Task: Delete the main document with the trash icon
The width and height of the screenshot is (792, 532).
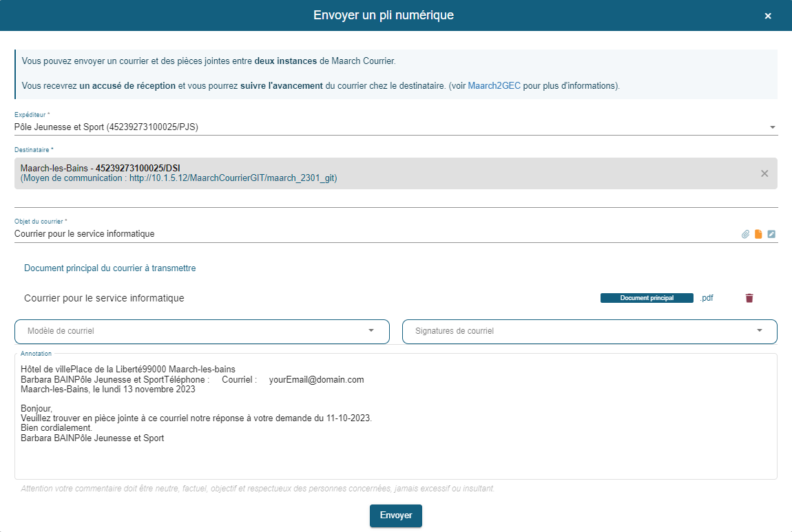Action: click(749, 298)
